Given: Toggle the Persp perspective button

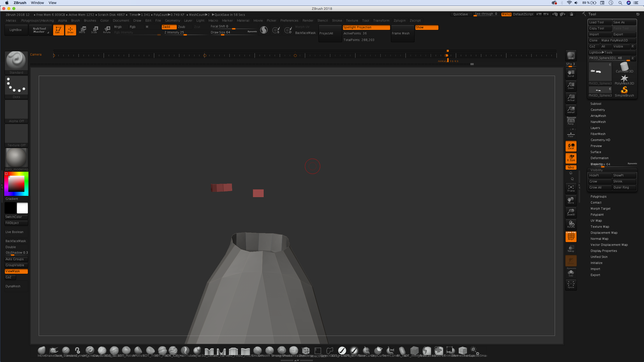Looking at the screenshot, I should pyautogui.click(x=571, y=121).
